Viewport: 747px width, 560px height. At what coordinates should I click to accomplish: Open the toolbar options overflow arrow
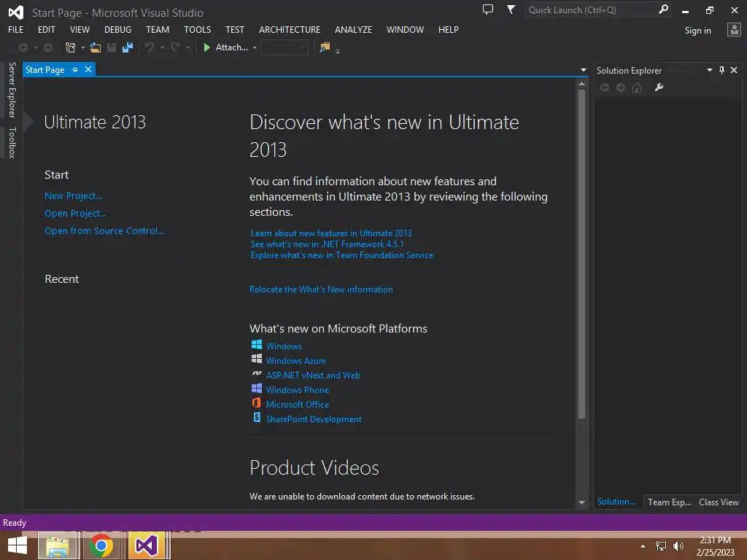[338, 51]
